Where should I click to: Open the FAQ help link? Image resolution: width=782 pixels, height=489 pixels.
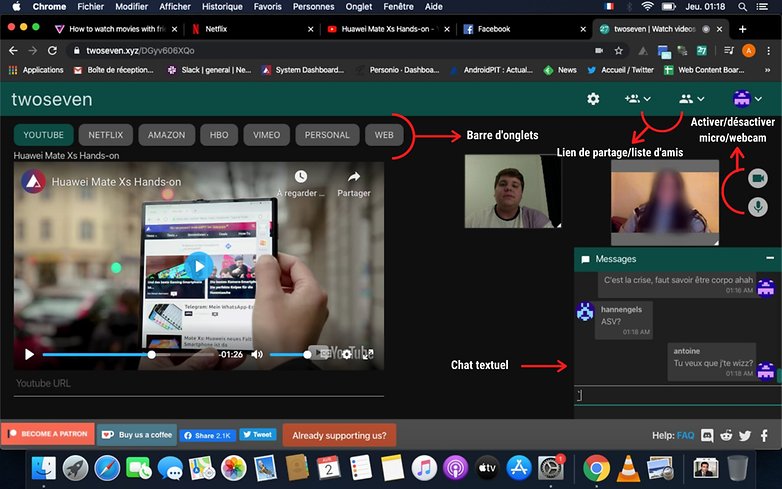point(685,435)
